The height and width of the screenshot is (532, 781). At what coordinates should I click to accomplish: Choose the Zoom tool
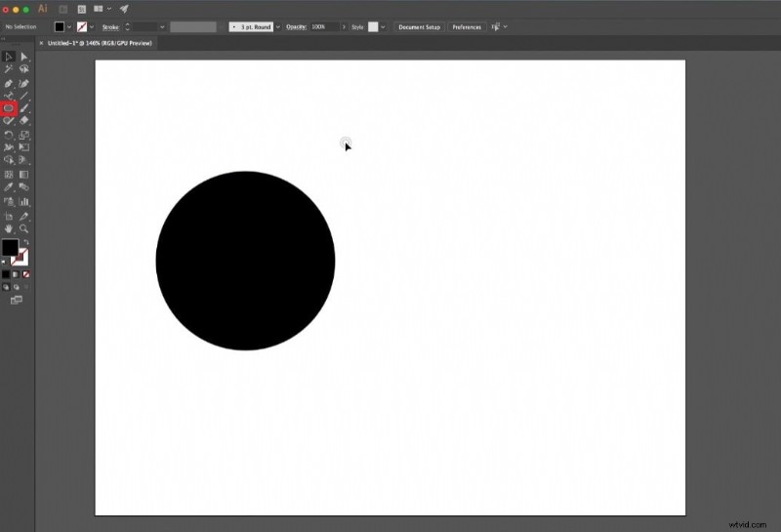point(23,228)
